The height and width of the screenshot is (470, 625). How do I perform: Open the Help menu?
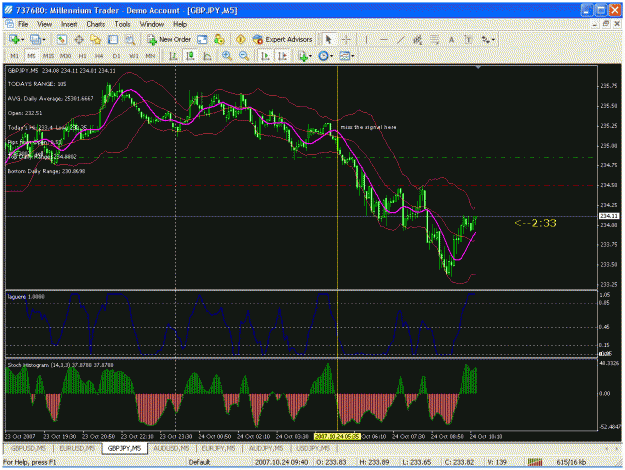[180, 24]
